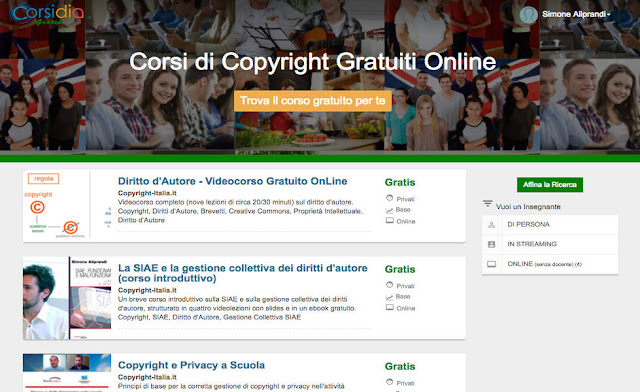Screen dimensions: 640x392
Task: Open Copyright e Privacy a Scuola course
Action: tap(191, 365)
